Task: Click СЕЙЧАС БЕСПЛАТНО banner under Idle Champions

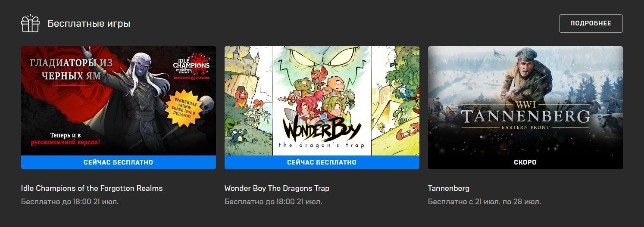Action: pos(119,162)
